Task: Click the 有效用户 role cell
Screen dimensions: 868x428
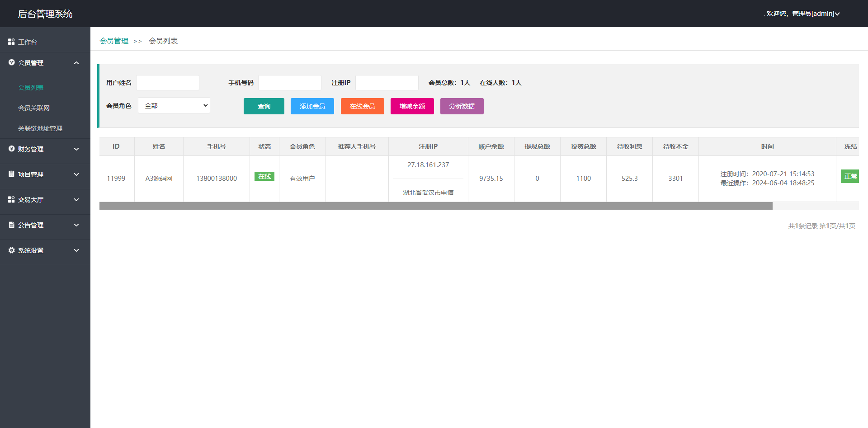Action: coord(302,179)
